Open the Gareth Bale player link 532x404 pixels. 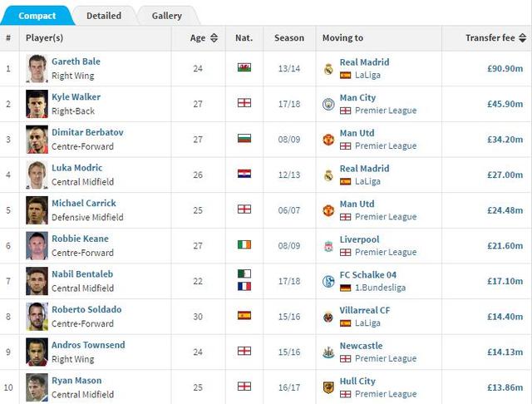coord(76,62)
